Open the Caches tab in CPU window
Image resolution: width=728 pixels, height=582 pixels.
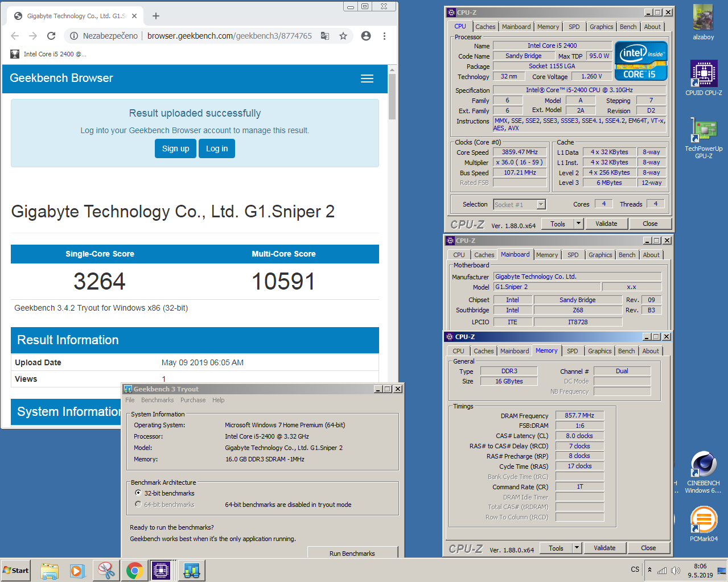(x=485, y=27)
